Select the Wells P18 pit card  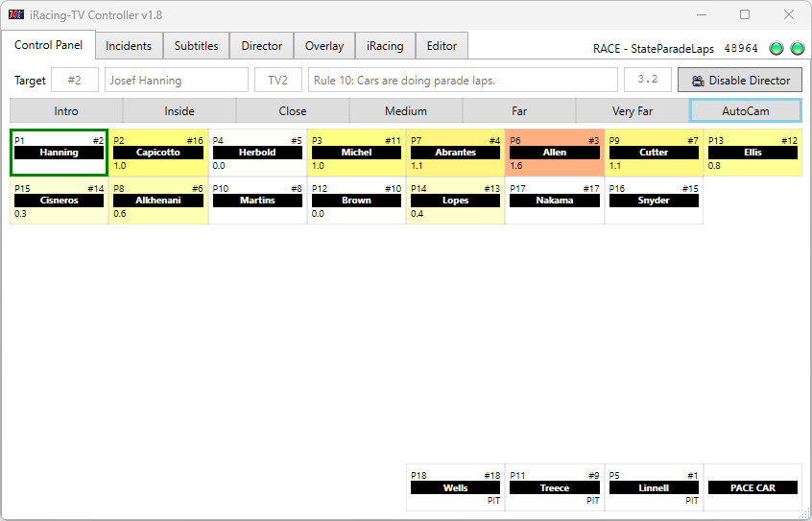click(455, 487)
